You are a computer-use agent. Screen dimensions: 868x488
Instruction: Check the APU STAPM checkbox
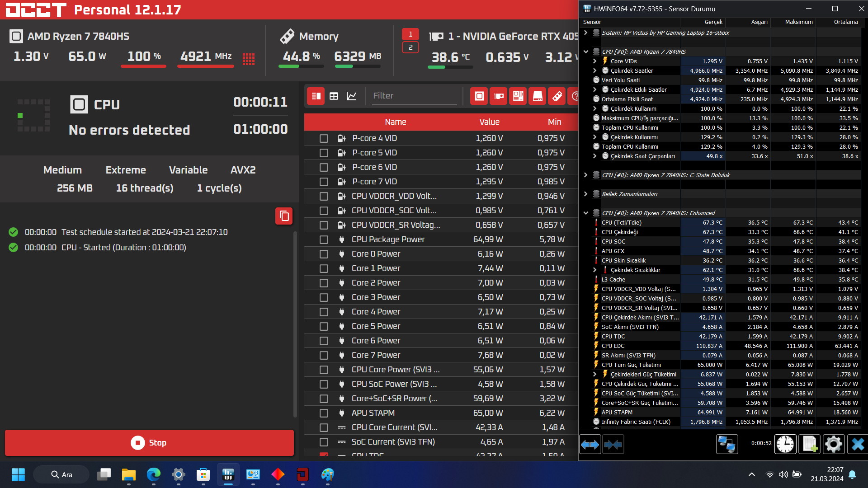click(324, 413)
